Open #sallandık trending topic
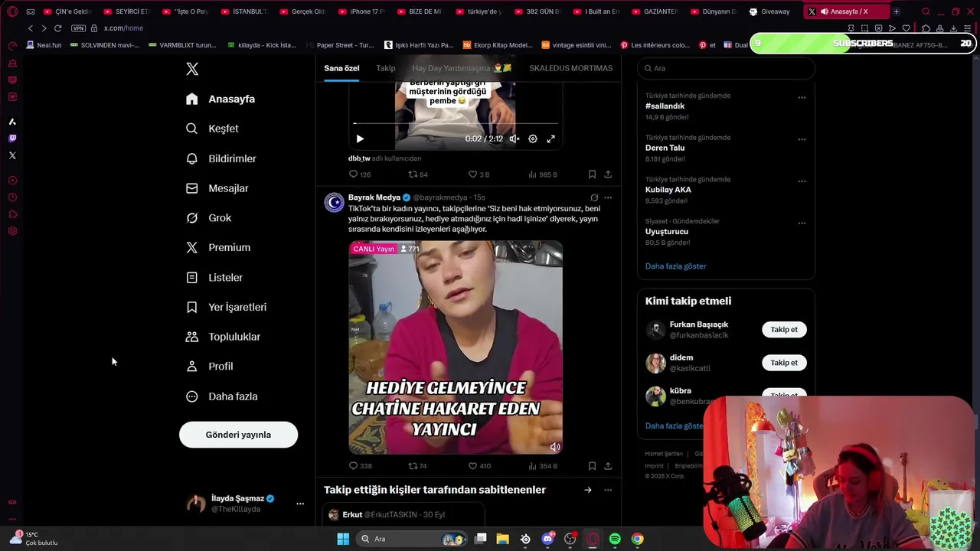 (x=665, y=106)
